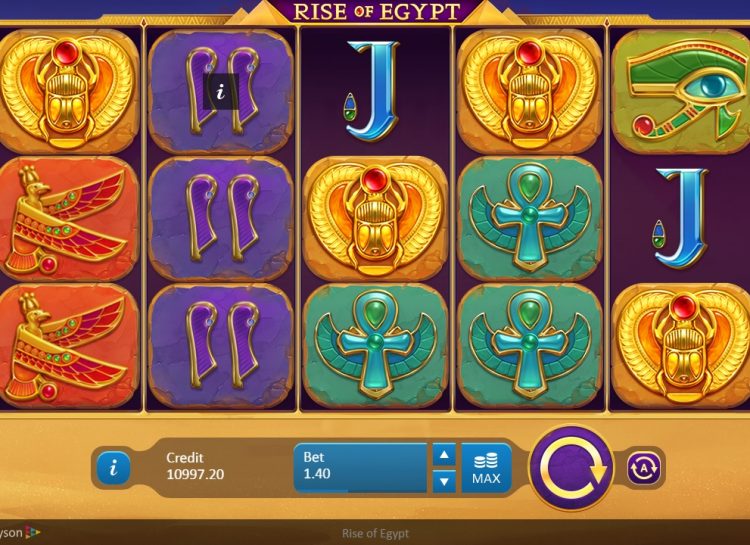Click the purple spin button
750x545 pixels.
572,468
